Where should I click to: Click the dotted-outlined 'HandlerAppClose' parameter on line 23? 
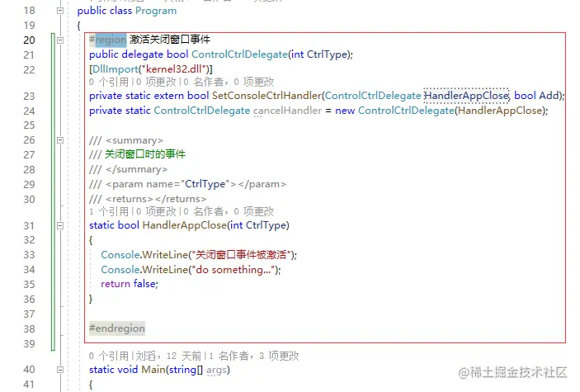click(x=466, y=96)
